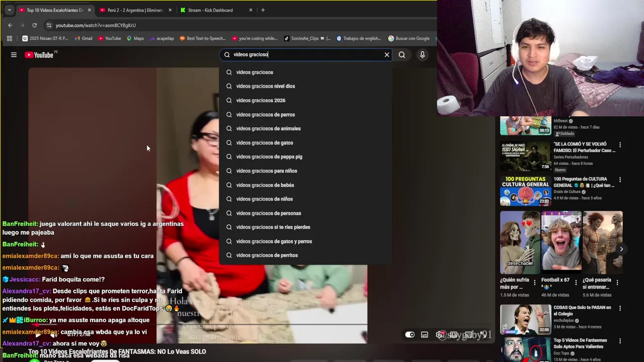Open player settings gear

click(x=440, y=335)
